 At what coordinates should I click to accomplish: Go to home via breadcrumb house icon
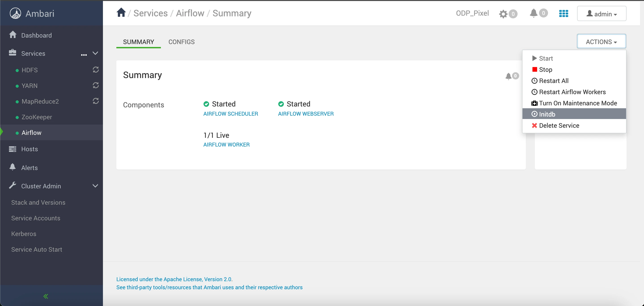pyautogui.click(x=121, y=13)
